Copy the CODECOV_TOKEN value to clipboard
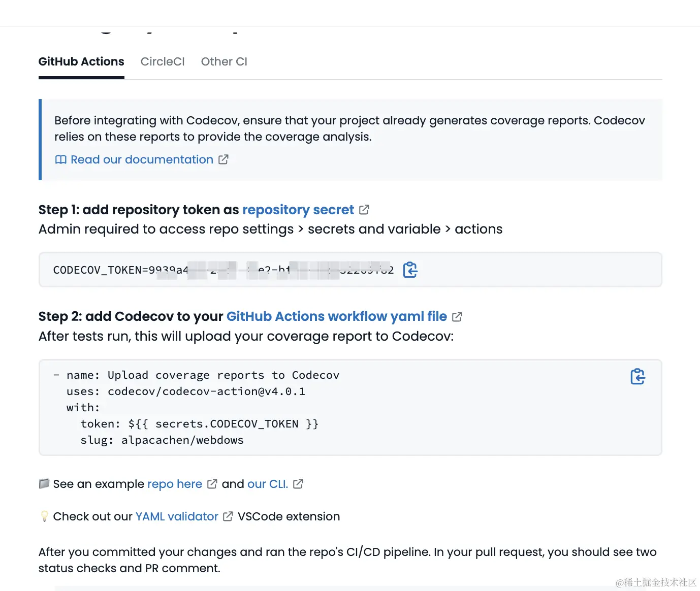This screenshot has height=591, width=700. pyautogui.click(x=410, y=270)
